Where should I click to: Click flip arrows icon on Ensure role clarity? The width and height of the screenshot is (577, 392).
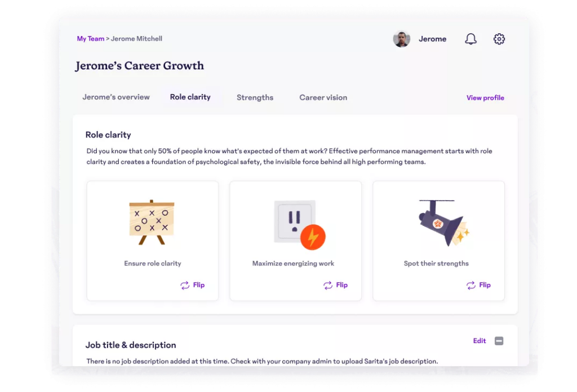pos(185,286)
